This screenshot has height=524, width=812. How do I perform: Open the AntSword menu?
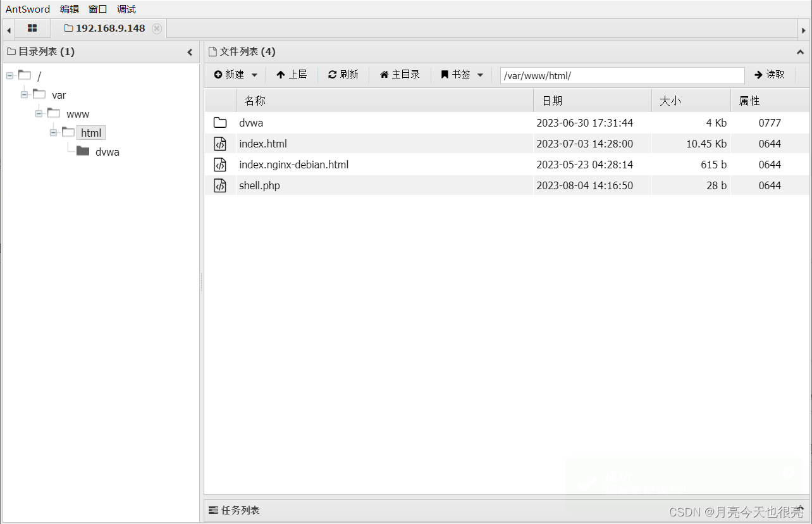(x=28, y=9)
